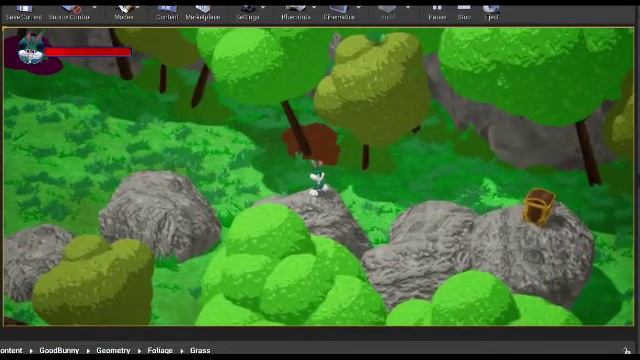Expand the Blueprints dropdown arrow

click(x=314, y=7)
